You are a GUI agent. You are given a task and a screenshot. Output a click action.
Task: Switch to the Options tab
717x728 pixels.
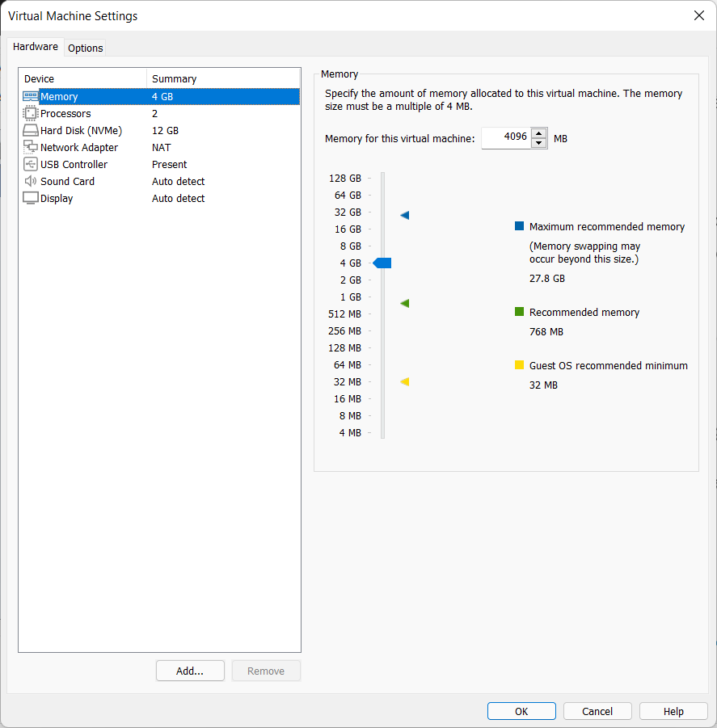tap(85, 48)
